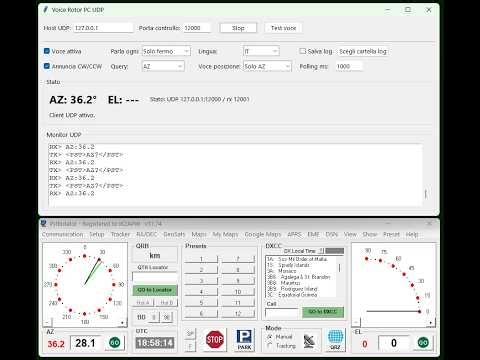Viewport: 480px width, 360px height.
Task: Click the green GO to Locator button
Action: (155, 290)
